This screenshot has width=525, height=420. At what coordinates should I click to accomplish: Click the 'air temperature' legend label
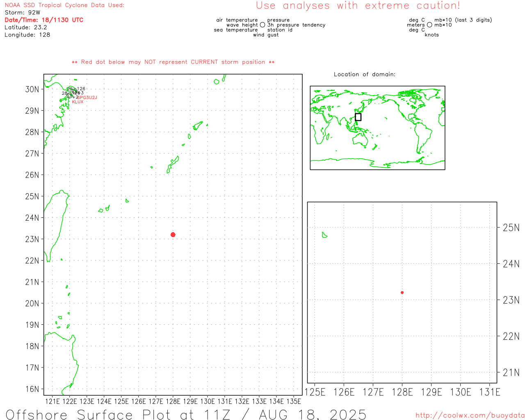(237, 20)
